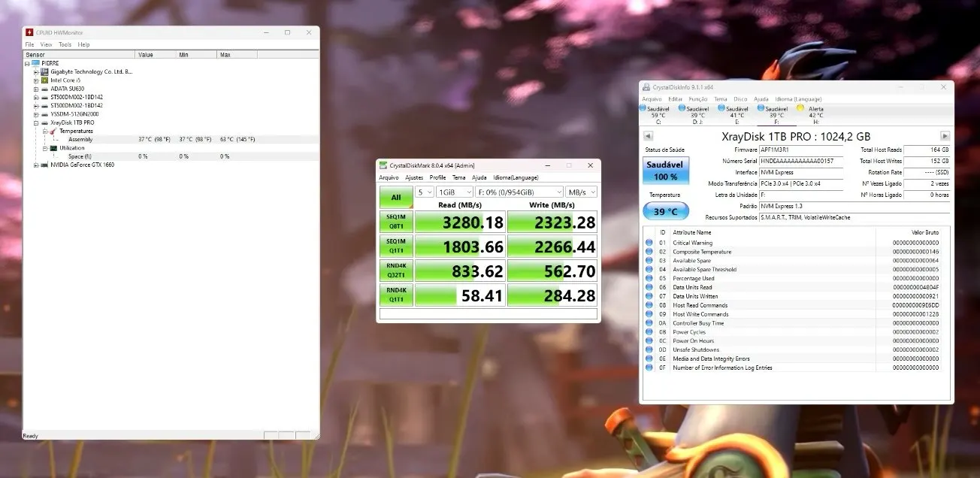The image size is (980, 478).
Task: Collapse the XrayDisk 1TB PRO node
Action: [x=35, y=123]
